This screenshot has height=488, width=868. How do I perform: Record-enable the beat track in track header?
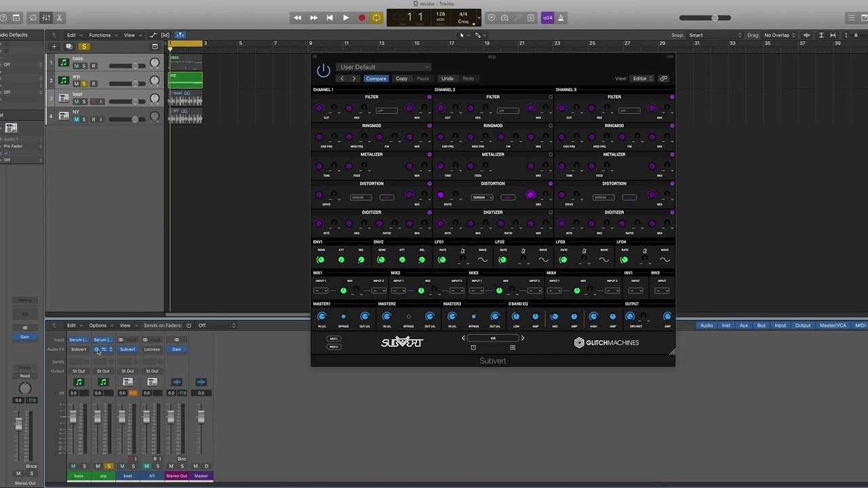click(x=93, y=102)
